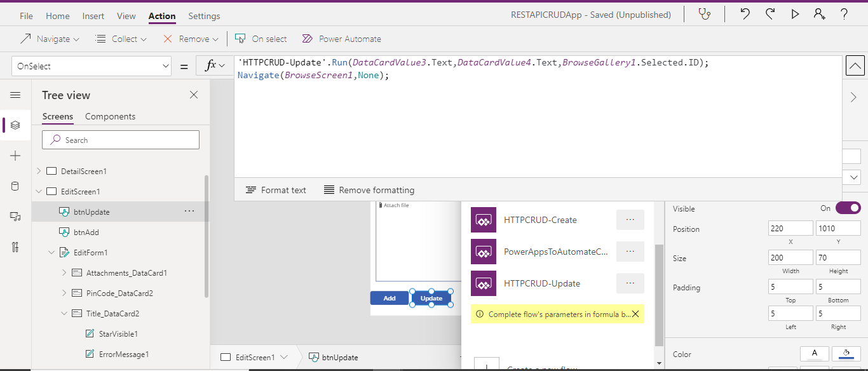The image size is (868, 371).
Task: Undo the last change
Action: [x=744, y=14]
